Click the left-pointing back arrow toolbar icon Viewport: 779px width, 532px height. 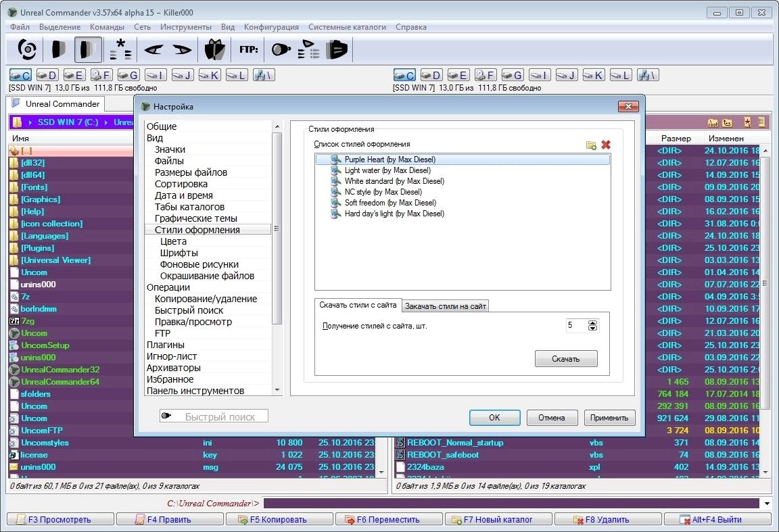154,49
